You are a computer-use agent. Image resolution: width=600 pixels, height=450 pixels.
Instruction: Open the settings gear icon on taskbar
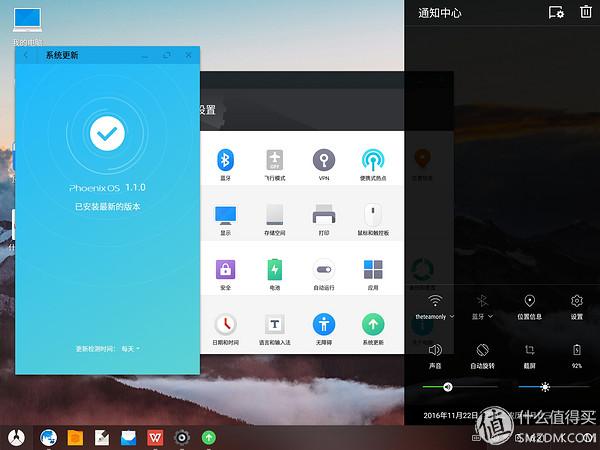(182, 438)
